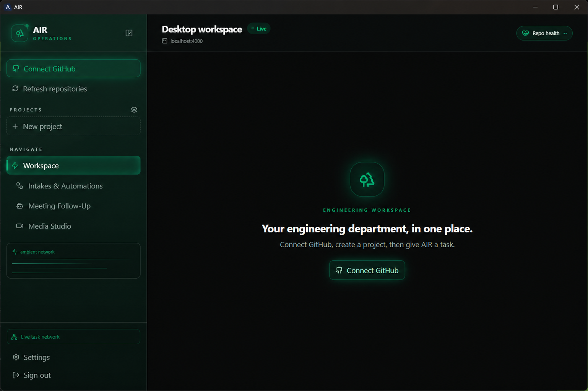Click Connect GitHub button in sidebar
The height and width of the screenshot is (391, 588).
coord(73,68)
